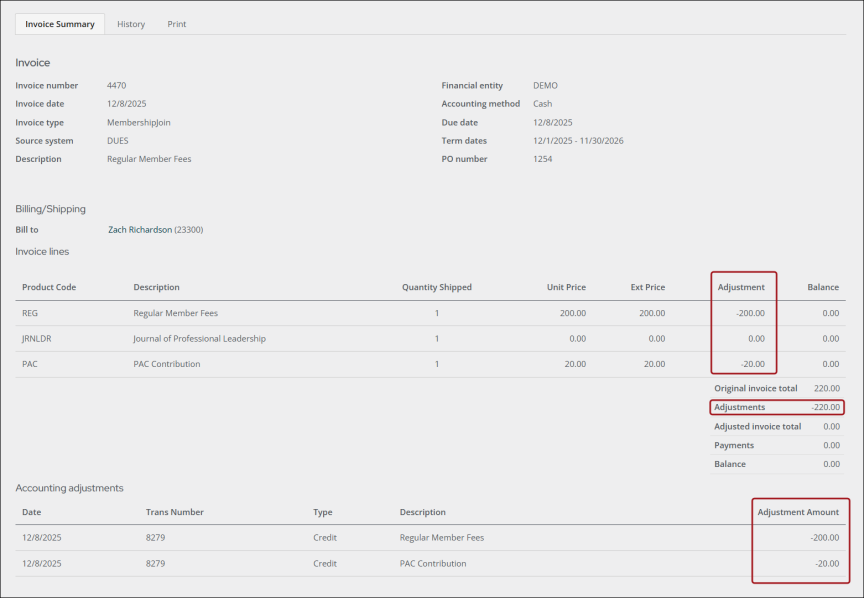Click the Product Code column header

tap(49, 287)
